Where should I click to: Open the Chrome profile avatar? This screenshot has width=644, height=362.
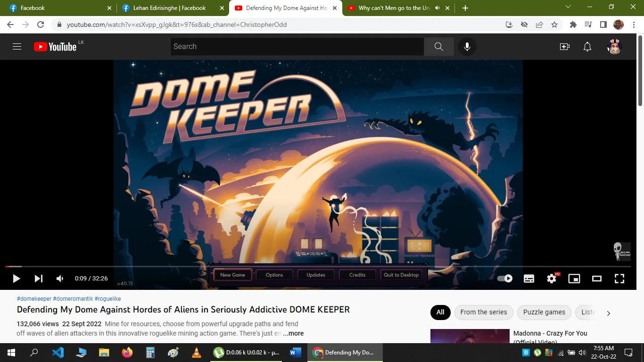pos(618,25)
